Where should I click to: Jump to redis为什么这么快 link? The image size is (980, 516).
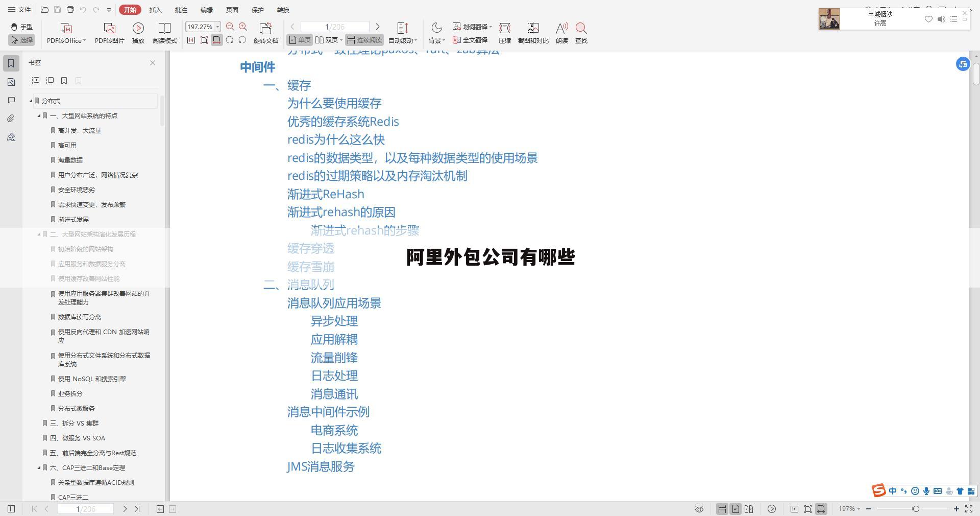tap(336, 139)
